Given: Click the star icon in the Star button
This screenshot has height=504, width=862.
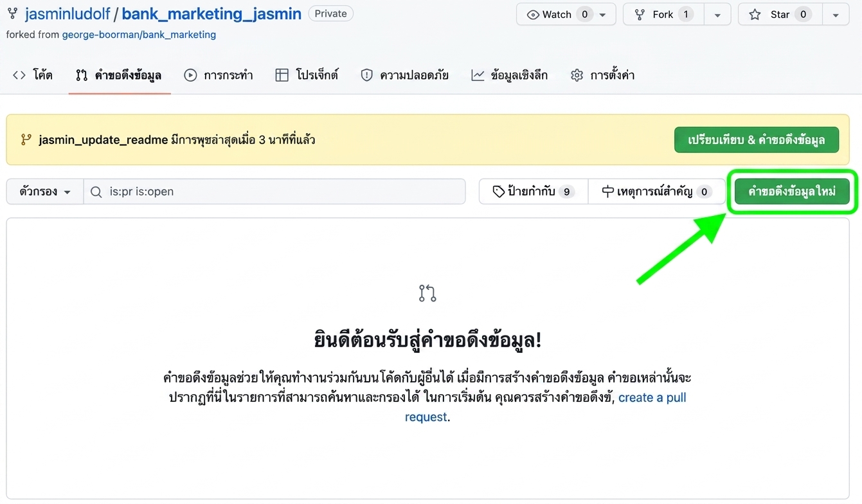Looking at the screenshot, I should point(755,15).
